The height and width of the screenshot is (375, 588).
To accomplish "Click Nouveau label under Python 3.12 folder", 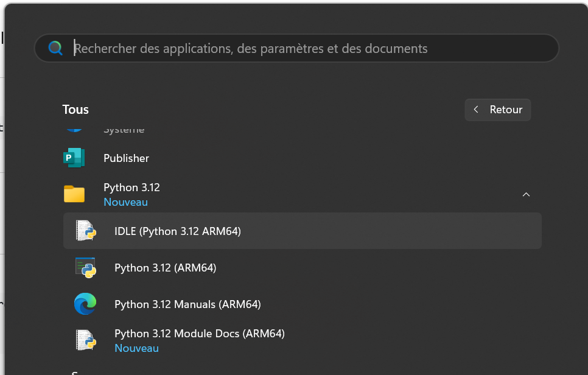I will coord(125,202).
